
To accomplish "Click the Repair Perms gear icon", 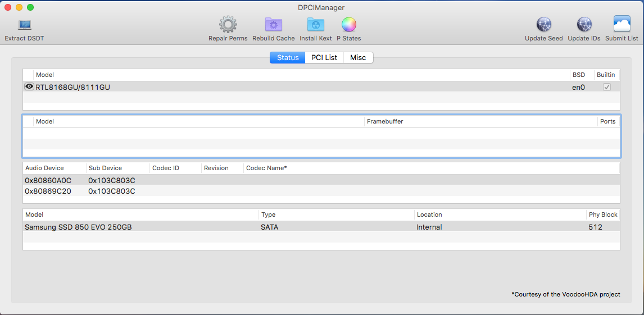I will point(228,25).
